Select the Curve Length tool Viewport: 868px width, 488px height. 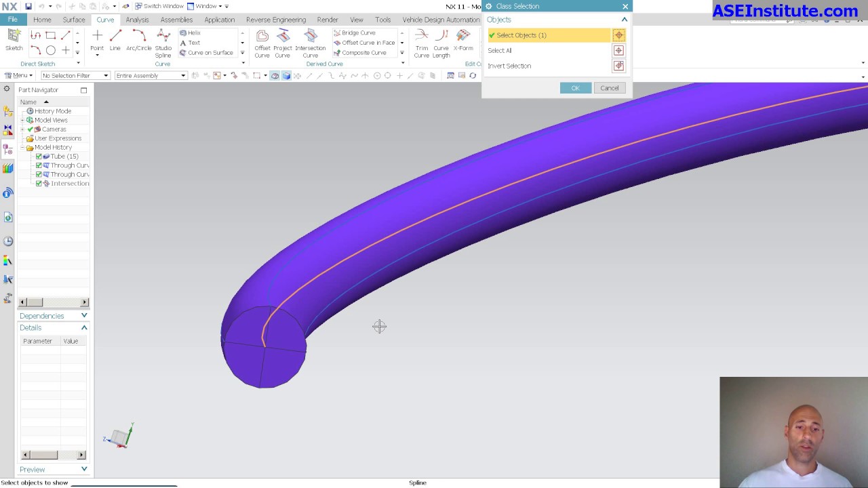coord(441,43)
